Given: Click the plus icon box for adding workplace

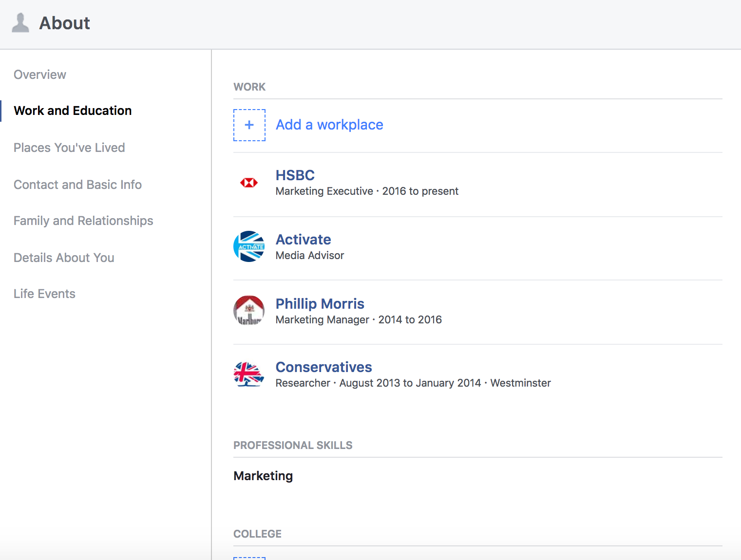Looking at the screenshot, I should 249,125.
